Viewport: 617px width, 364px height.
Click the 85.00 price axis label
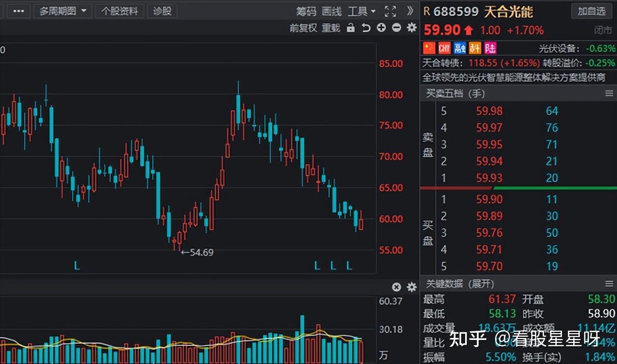point(391,64)
